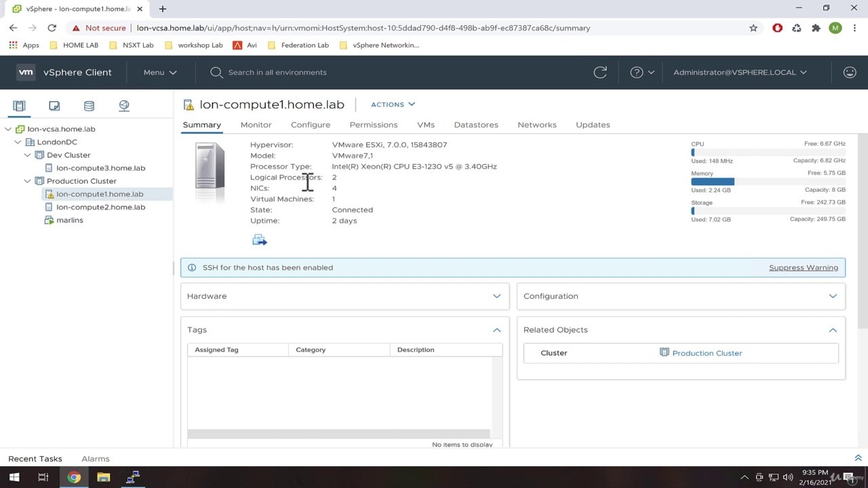Collapse the Production Cluster tree node
Screen dimensions: 868x488
[x=27, y=181]
